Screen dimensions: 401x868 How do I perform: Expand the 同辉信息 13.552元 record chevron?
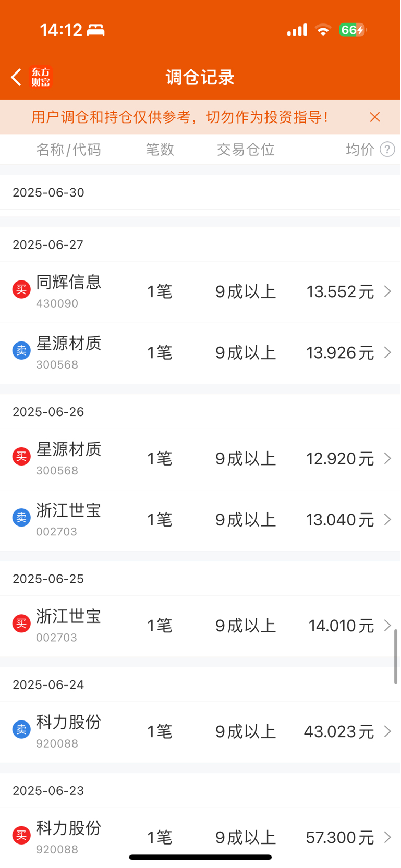(387, 291)
